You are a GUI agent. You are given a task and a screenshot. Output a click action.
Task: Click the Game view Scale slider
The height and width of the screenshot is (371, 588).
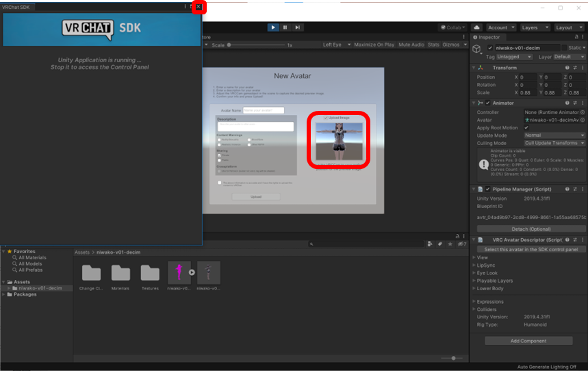(x=255, y=45)
